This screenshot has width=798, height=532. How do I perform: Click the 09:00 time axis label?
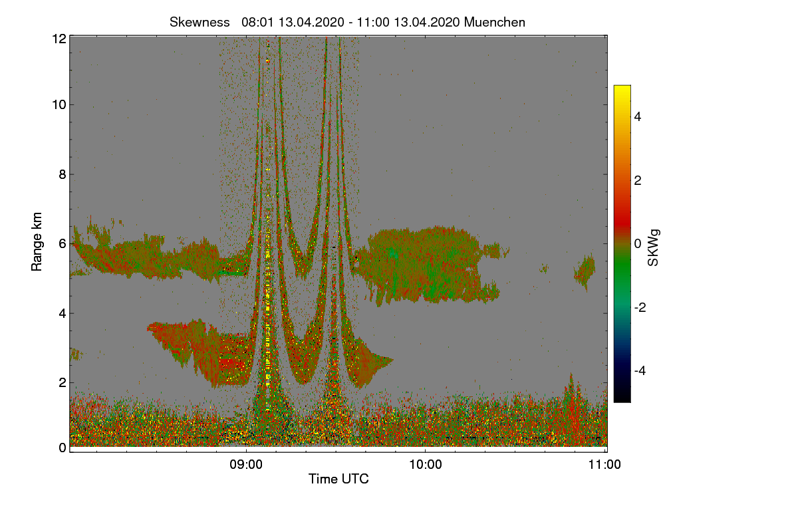point(246,465)
